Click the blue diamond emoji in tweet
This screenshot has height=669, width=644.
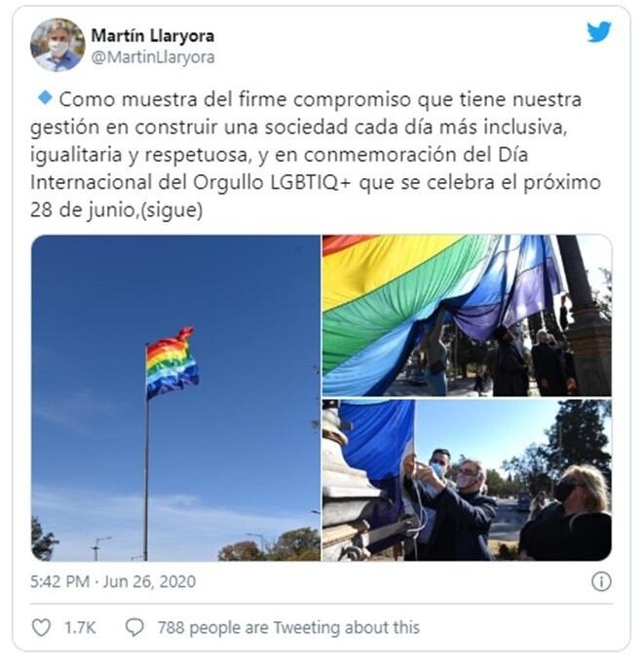45,97
